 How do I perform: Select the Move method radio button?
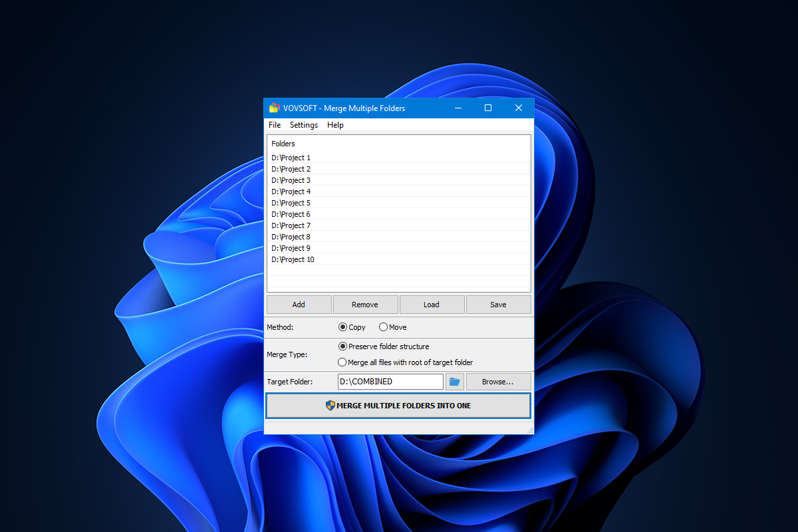[382, 327]
